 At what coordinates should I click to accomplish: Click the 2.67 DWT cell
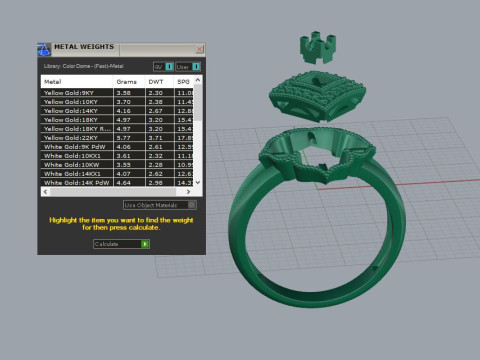click(160, 111)
